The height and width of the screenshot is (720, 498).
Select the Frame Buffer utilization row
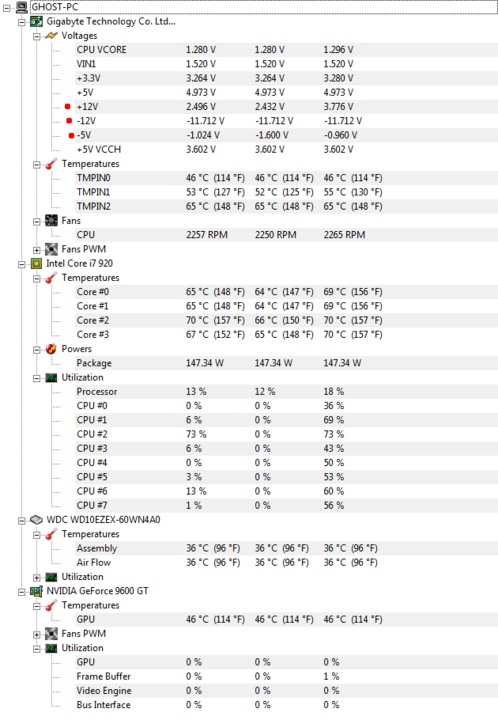coord(286,676)
